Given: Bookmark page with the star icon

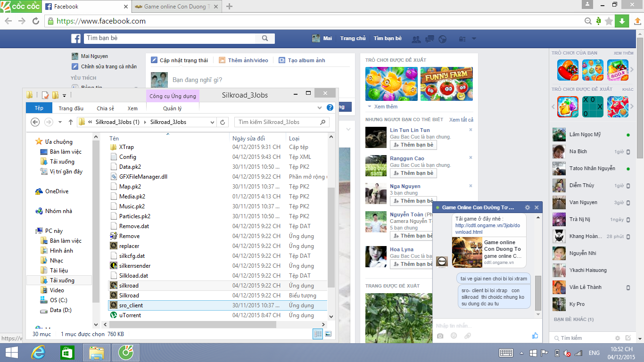Looking at the screenshot, I should 609,21.
